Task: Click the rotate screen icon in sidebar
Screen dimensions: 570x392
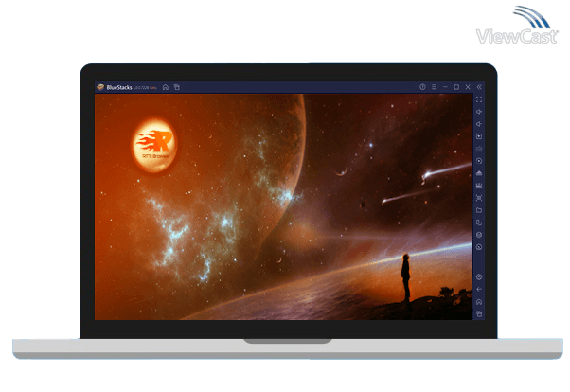Action: click(x=479, y=223)
